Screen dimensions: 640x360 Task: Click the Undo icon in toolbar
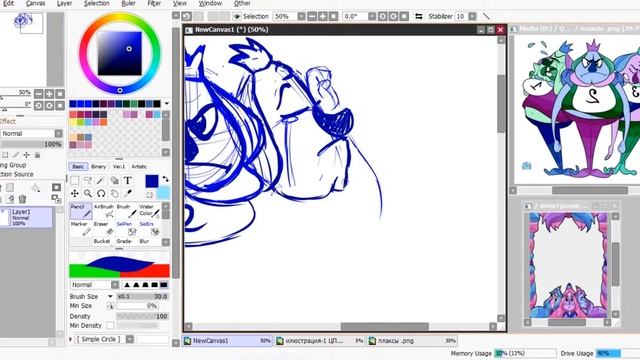[187, 16]
